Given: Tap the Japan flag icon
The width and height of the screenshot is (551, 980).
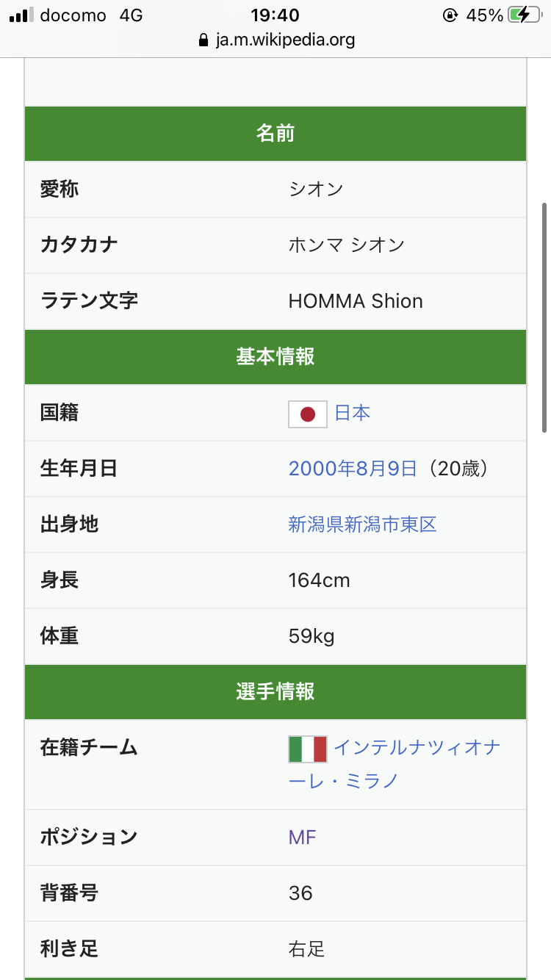Looking at the screenshot, I should [308, 414].
